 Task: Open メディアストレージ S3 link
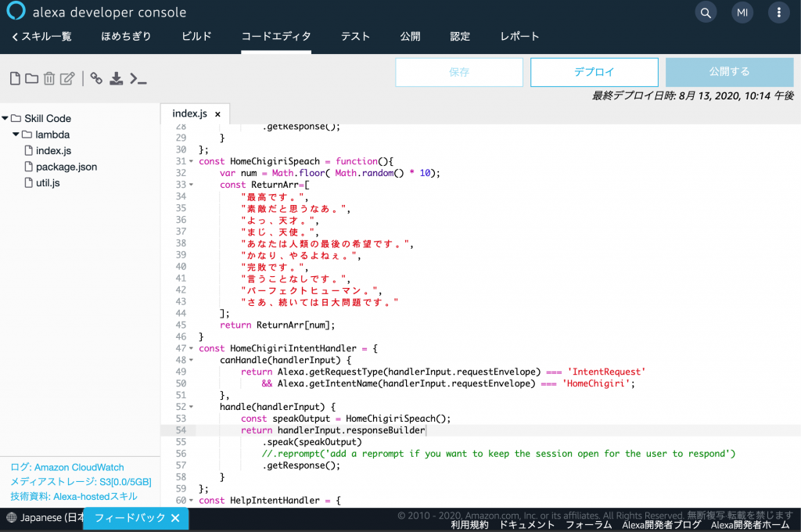click(x=81, y=481)
